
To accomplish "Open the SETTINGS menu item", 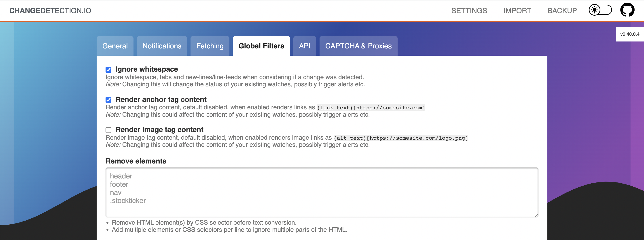I will click(469, 11).
